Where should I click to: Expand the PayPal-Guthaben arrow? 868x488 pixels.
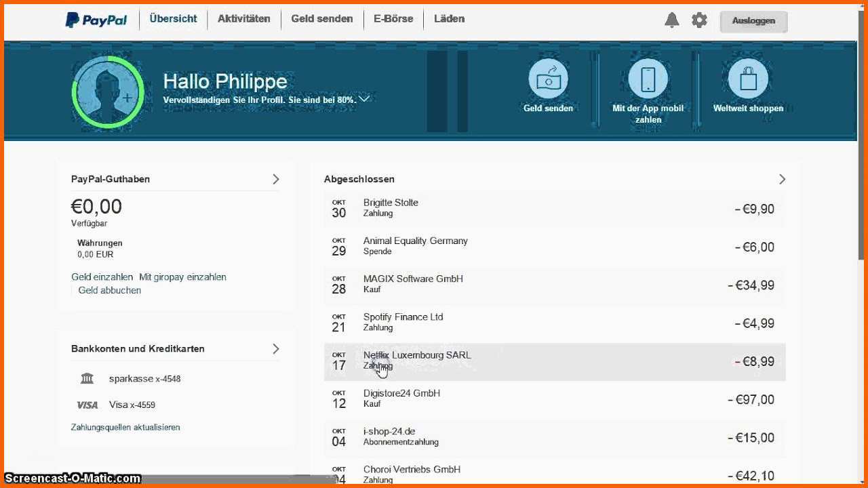coord(276,179)
